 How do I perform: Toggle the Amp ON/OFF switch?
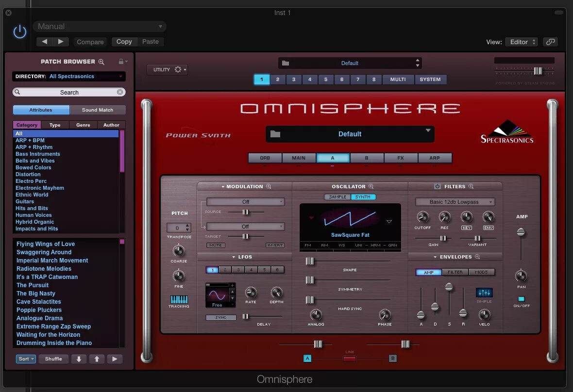(x=522, y=299)
